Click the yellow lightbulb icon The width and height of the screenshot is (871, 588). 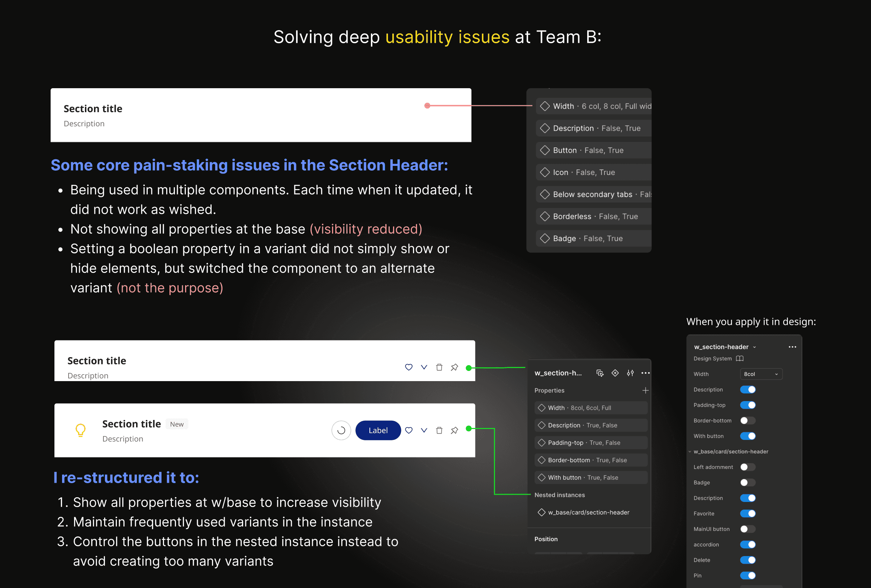81,430
